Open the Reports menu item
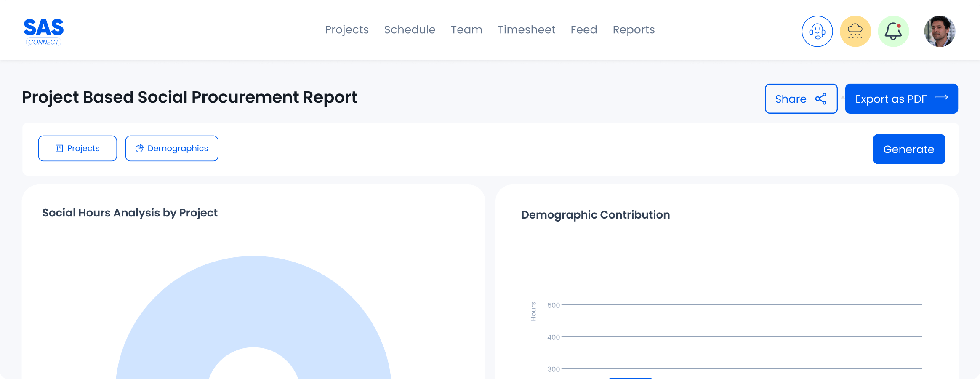Viewport: 980px width, 379px height. (x=634, y=29)
